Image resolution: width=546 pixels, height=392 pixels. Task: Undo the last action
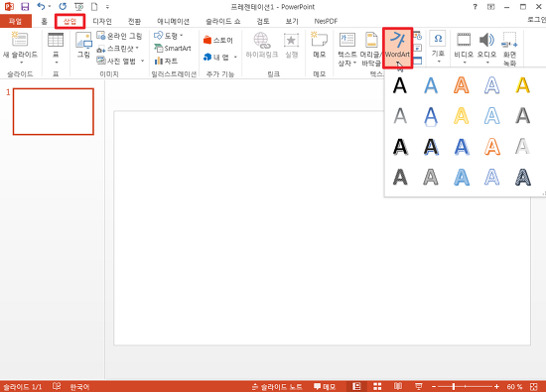(41, 6)
